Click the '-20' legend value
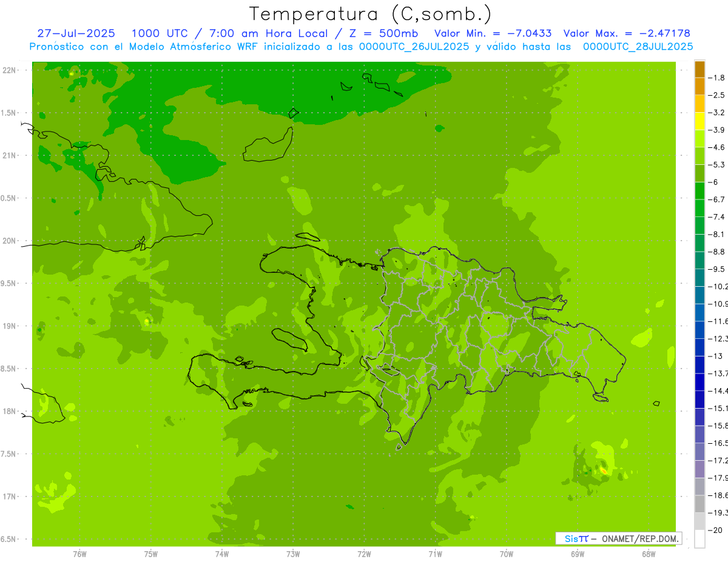The image size is (728, 562). coord(716,530)
